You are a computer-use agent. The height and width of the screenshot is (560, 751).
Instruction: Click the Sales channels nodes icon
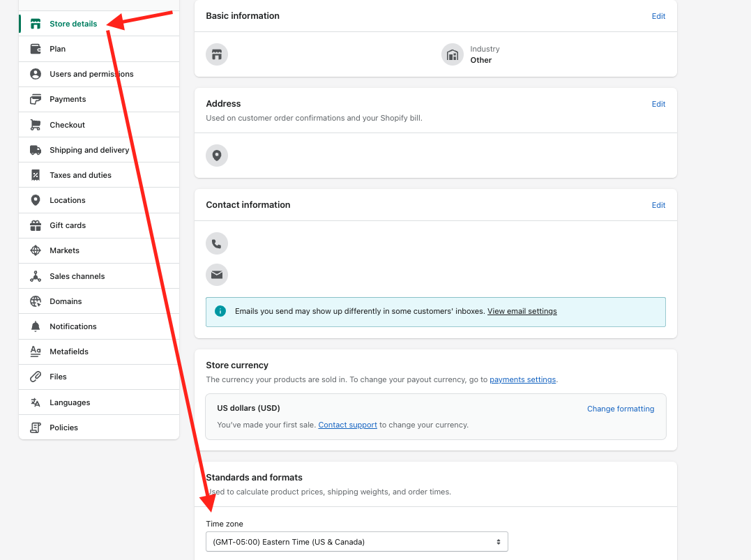point(36,276)
